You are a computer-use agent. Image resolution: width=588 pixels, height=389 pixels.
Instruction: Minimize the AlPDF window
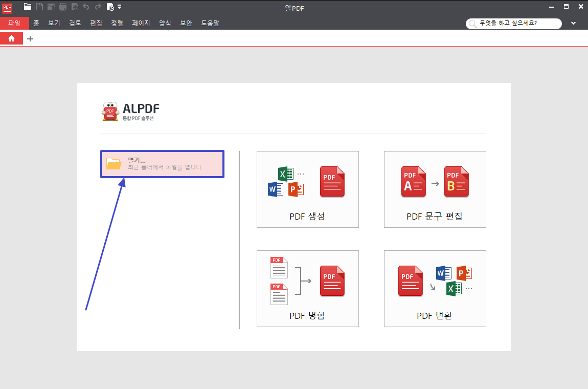(x=551, y=7)
